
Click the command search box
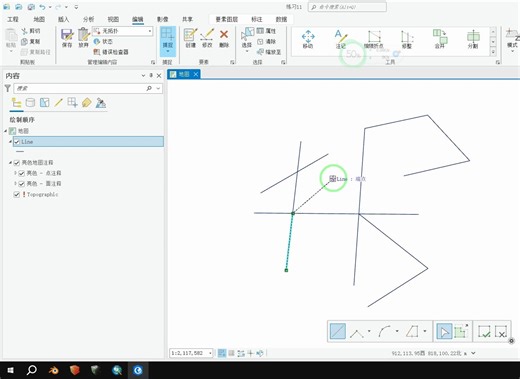(x=347, y=7)
